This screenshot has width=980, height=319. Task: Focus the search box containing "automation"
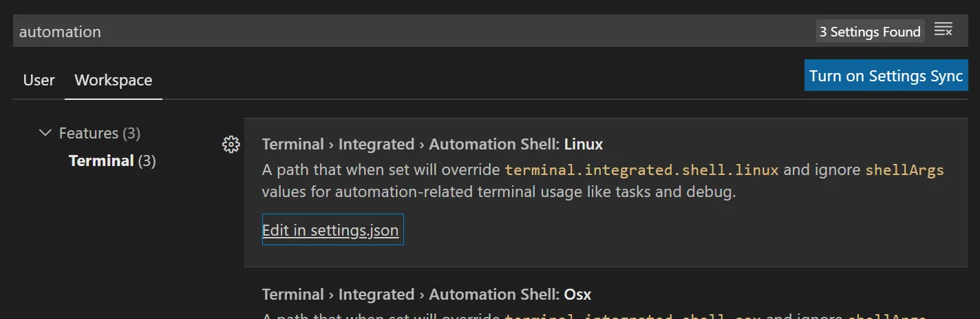click(x=413, y=32)
